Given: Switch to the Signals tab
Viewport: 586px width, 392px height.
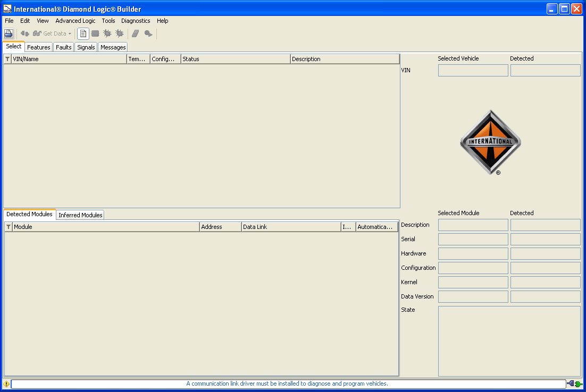Looking at the screenshot, I should (86, 47).
